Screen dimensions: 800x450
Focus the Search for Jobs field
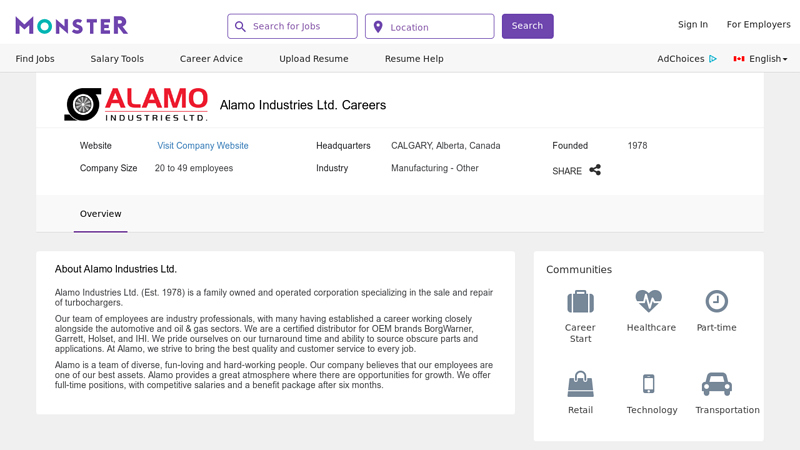pyautogui.click(x=292, y=26)
